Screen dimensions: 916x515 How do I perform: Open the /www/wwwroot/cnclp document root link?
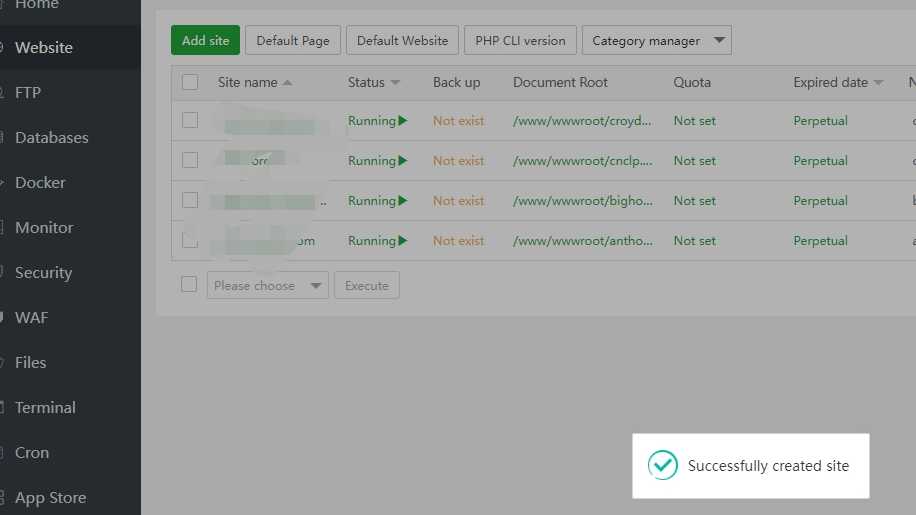pyautogui.click(x=582, y=161)
